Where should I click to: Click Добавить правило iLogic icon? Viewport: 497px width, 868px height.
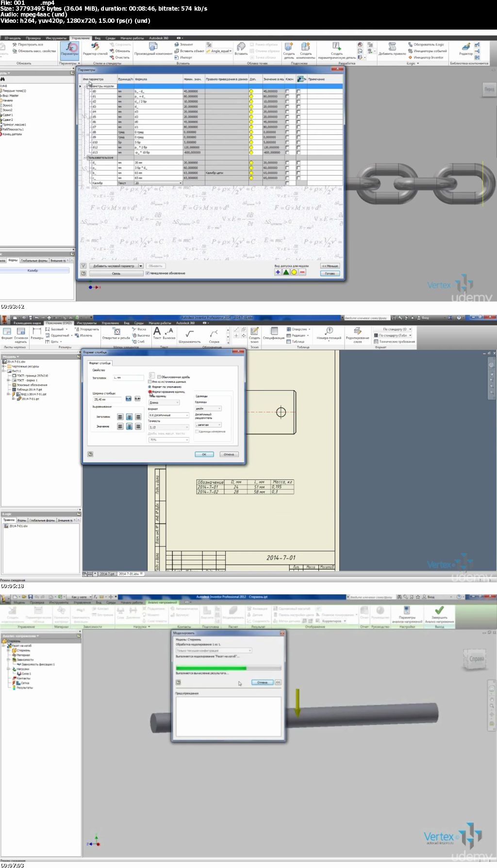coord(392,49)
